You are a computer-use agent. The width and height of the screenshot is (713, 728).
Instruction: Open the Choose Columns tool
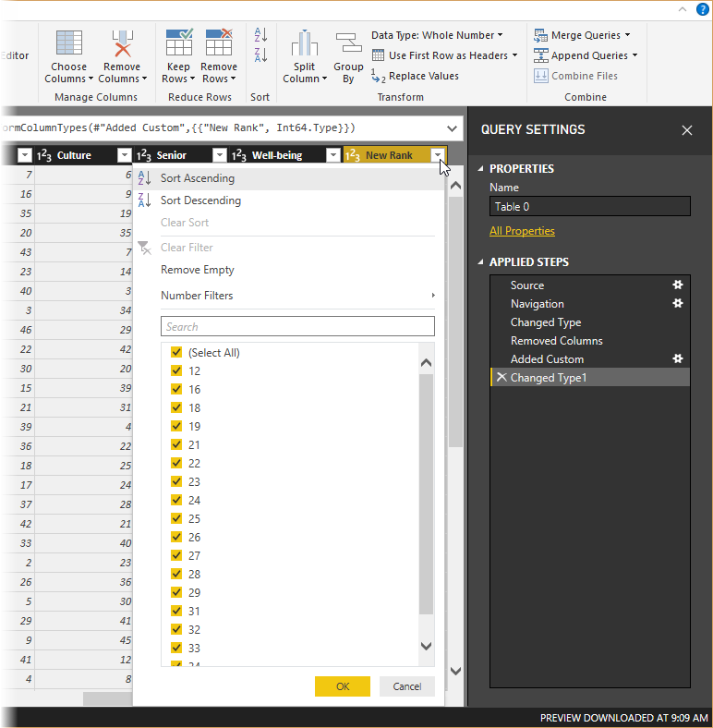coord(68,55)
